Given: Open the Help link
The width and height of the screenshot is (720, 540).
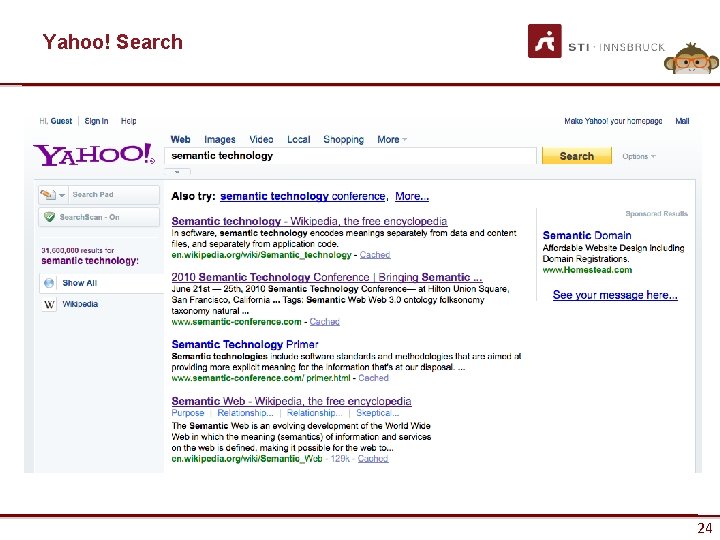Looking at the screenshot, I should pos(129,121).
